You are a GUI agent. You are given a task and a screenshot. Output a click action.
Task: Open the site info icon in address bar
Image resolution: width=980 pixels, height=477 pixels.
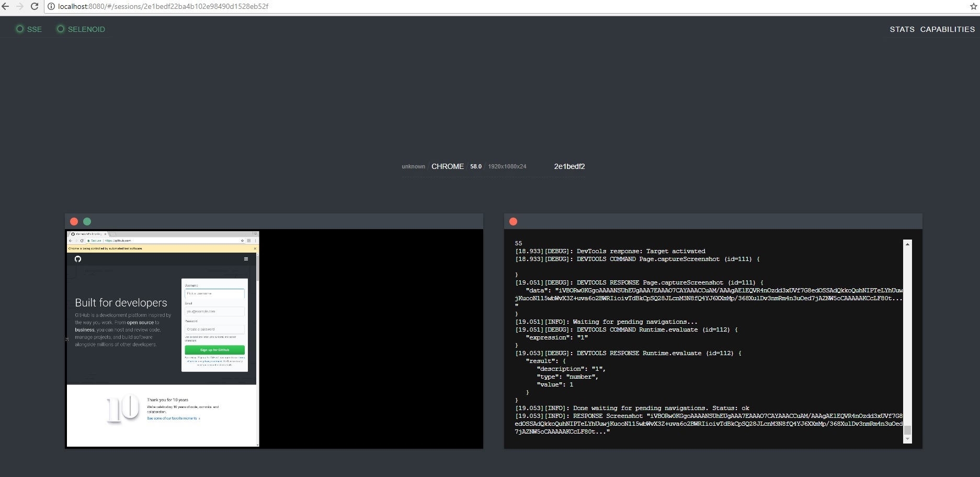point(50,7)
